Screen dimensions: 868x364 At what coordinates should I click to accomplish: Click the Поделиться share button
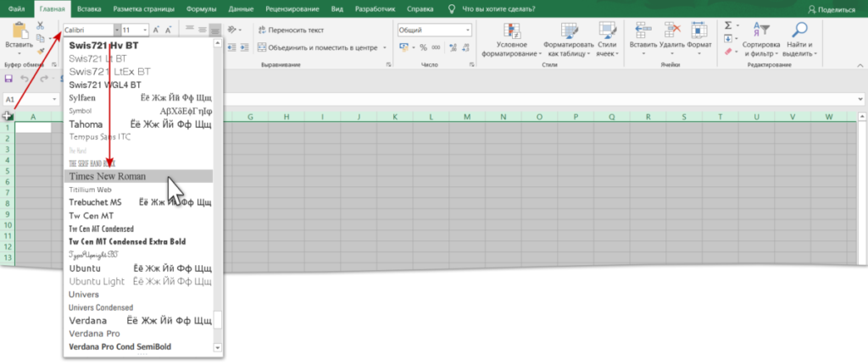point(832,9)
